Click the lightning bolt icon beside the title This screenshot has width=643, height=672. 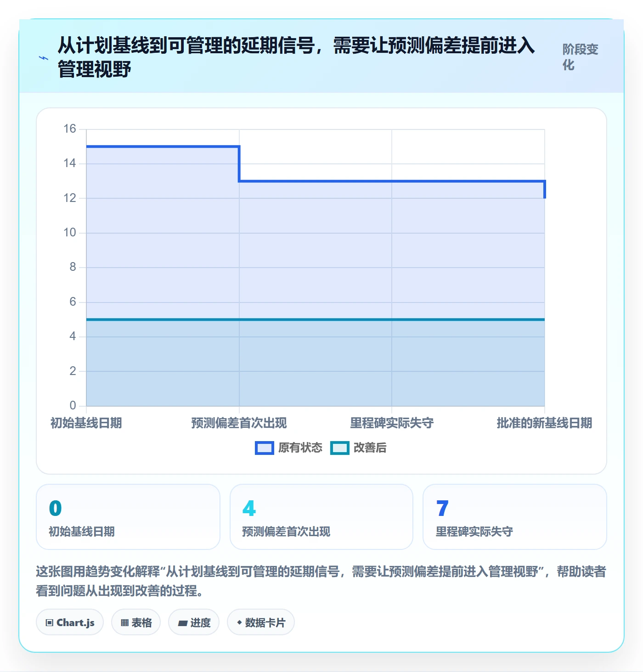44,58
